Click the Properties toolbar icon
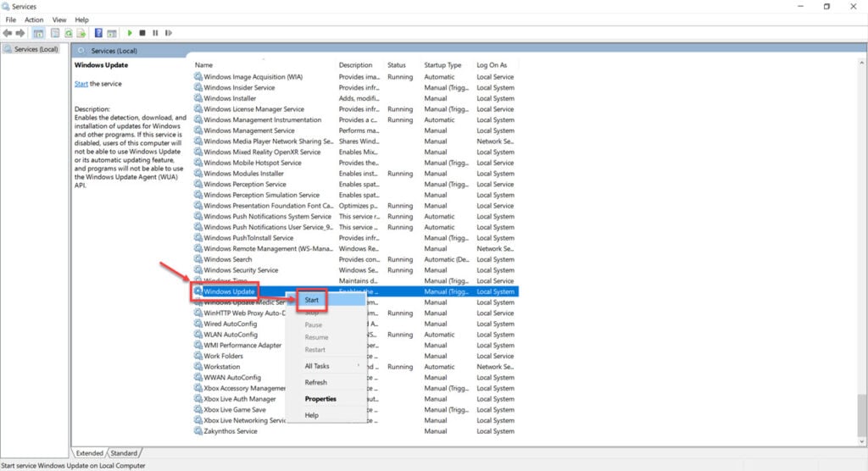The image size is (868, 471). pyautogui.click(x=55, y=33)
